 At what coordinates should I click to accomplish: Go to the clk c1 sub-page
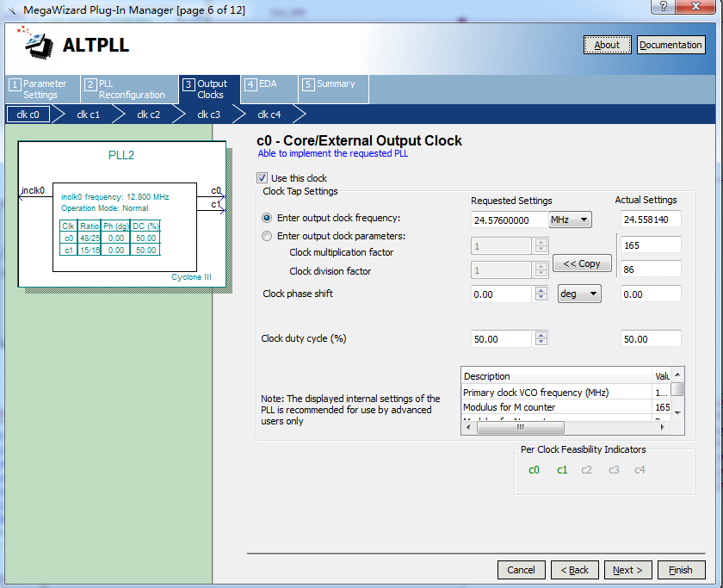88,115
